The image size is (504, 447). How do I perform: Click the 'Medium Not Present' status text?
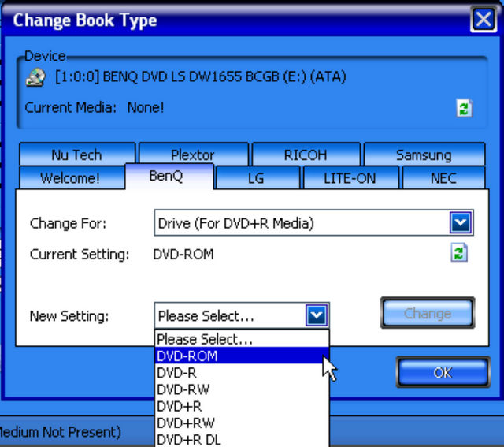tap(60, 431)
